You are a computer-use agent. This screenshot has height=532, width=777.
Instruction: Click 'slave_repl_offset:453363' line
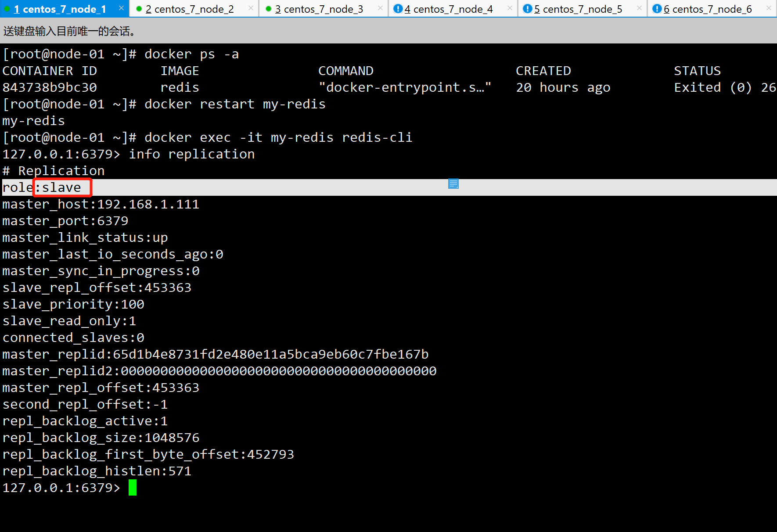[x=97, y=288]
